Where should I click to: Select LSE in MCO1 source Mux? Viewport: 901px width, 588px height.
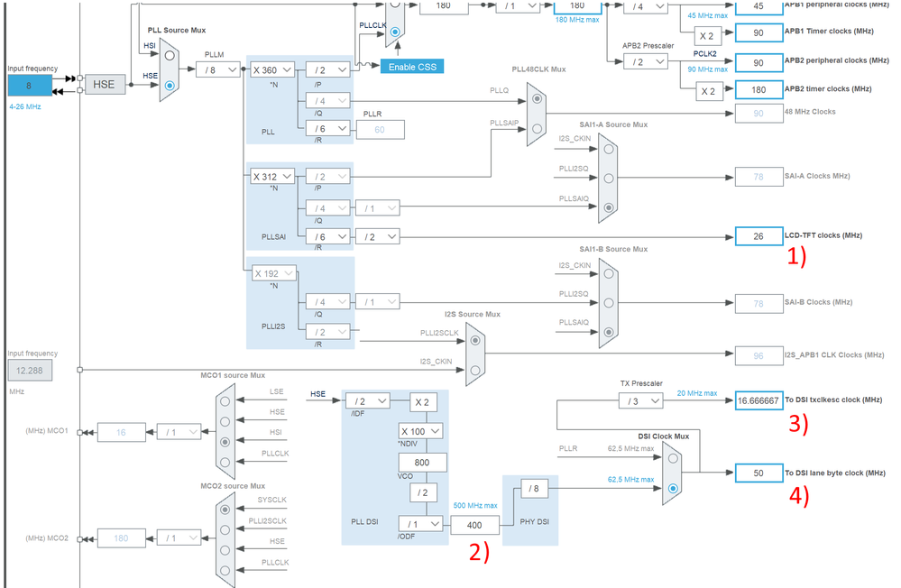225,401
